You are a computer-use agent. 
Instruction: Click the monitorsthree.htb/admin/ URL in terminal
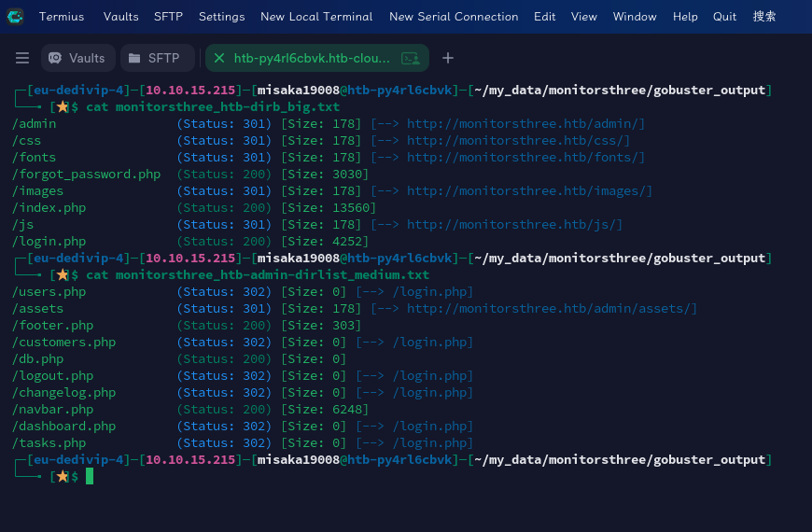click(524, 124)
